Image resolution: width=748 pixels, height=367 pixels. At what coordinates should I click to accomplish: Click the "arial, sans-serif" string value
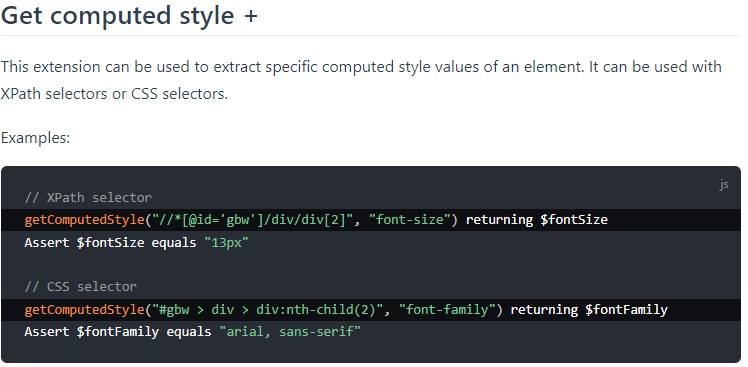point(290,332)
